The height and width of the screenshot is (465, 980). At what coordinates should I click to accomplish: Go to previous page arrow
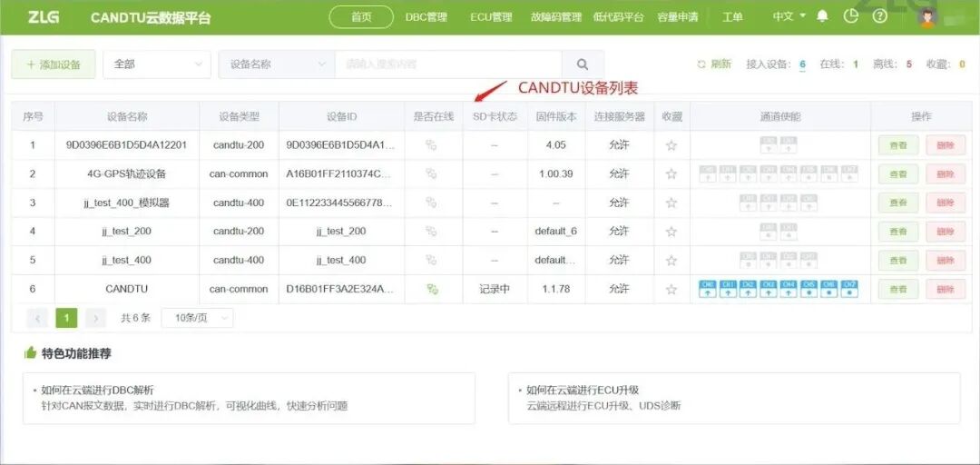(x=37, y=318)
